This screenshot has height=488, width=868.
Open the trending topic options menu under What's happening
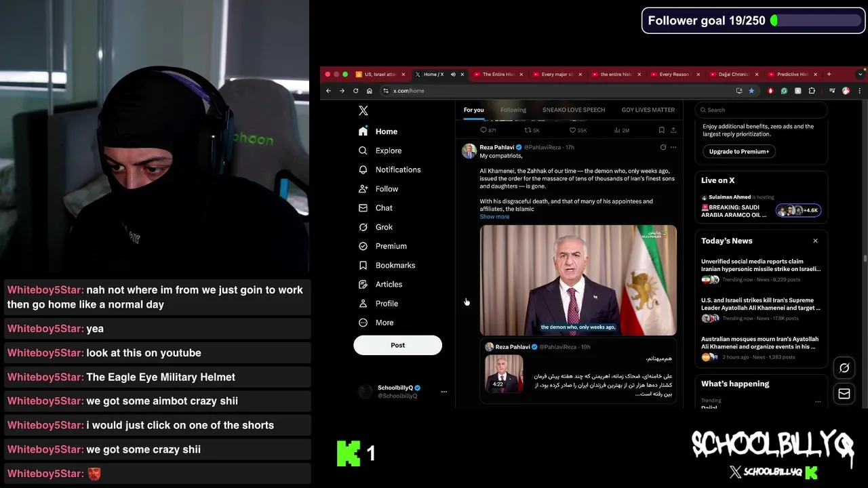[818, 402]
